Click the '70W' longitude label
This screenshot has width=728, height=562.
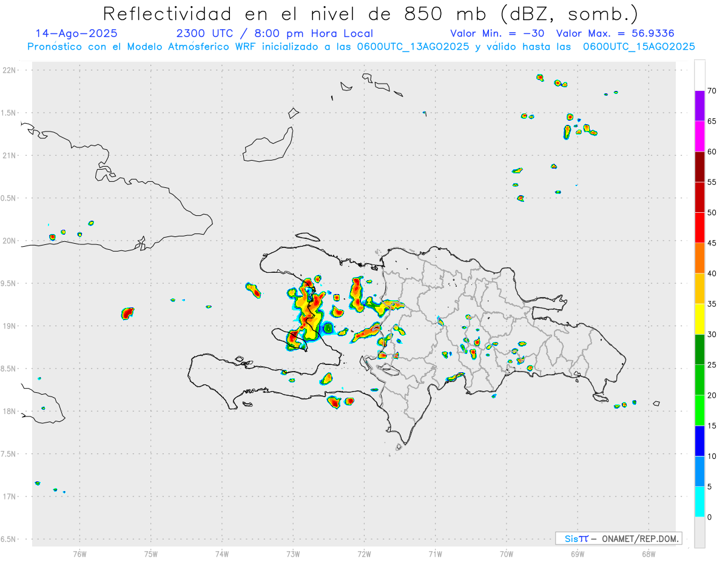click(507, 554)
